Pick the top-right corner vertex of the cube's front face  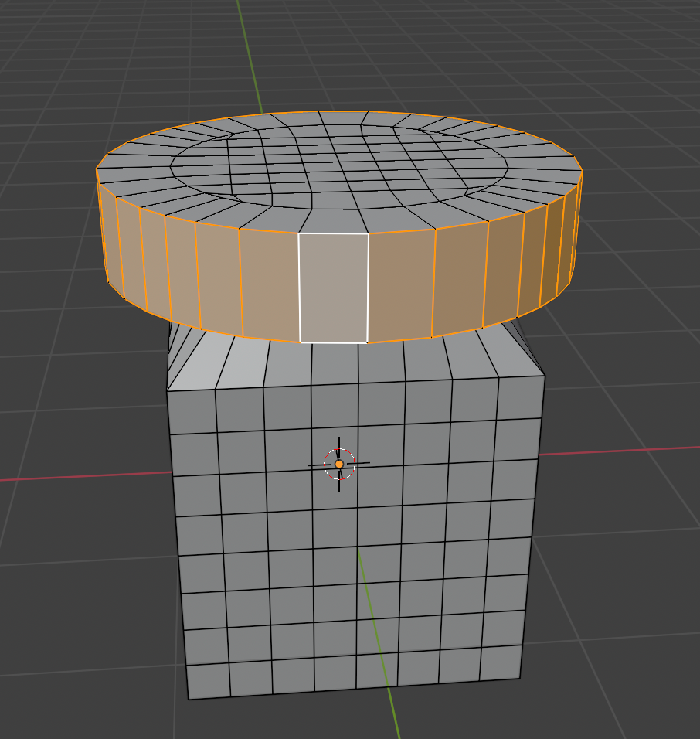pyautogui.click(x=545, y=376)
